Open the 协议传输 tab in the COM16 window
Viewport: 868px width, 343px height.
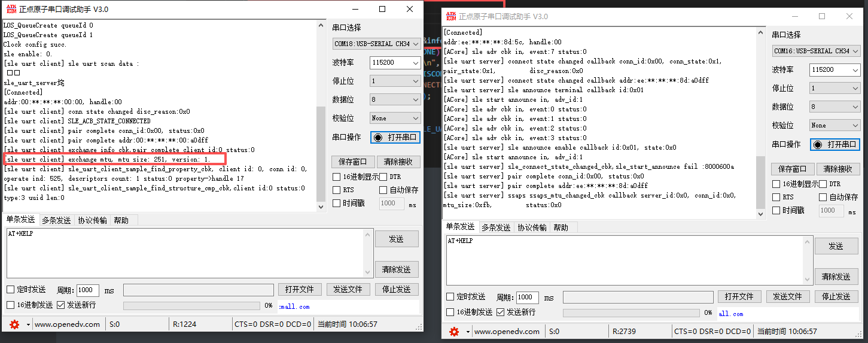click(532, 227)
